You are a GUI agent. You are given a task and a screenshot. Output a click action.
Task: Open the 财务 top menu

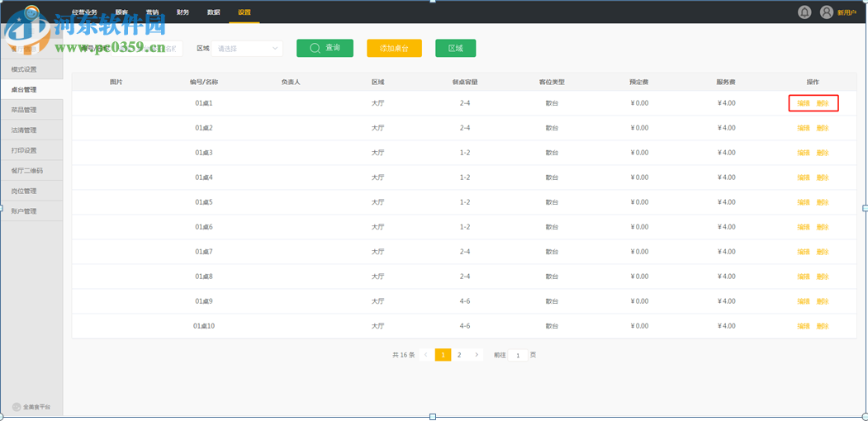point(183,12)
